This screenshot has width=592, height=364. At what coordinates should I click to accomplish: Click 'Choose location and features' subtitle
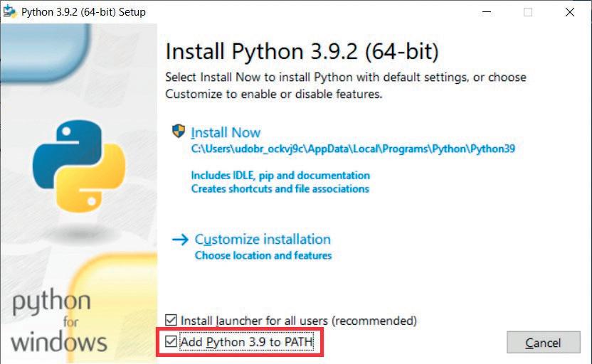[263, 255]
